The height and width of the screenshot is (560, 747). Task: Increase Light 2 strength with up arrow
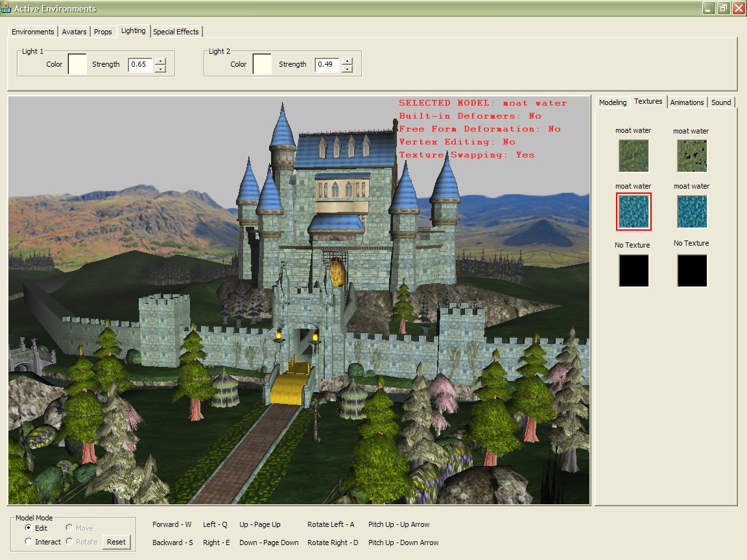348,61
